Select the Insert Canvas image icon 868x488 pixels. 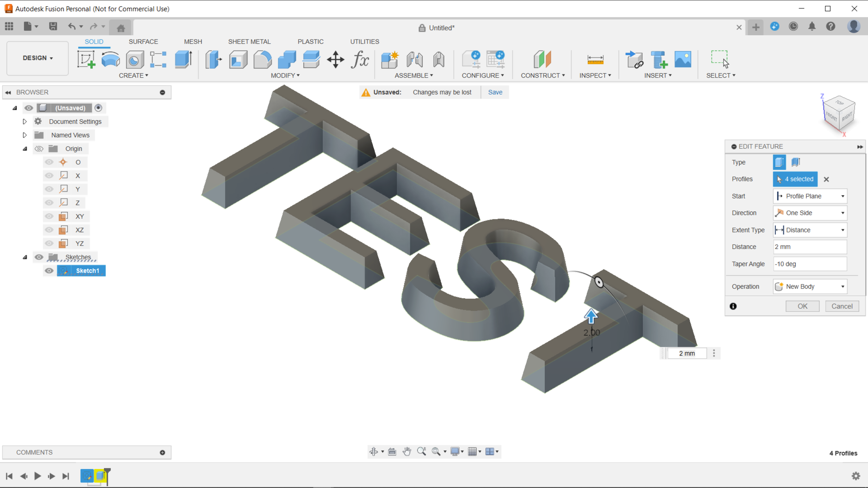point(683,60)
